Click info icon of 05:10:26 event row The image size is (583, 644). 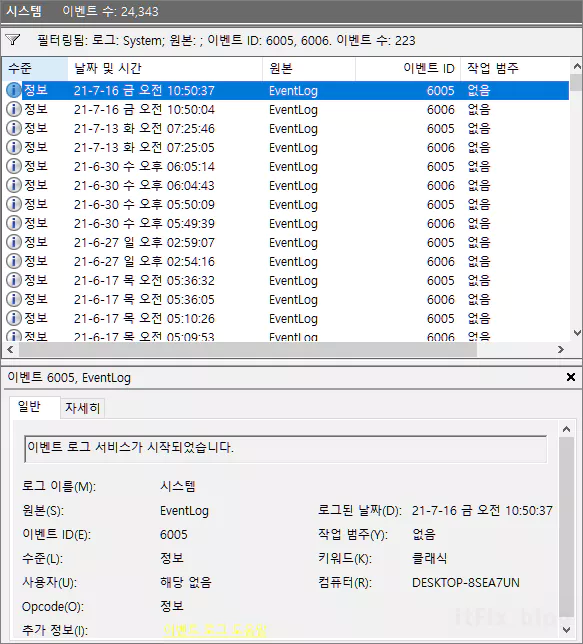pos(14,318)
